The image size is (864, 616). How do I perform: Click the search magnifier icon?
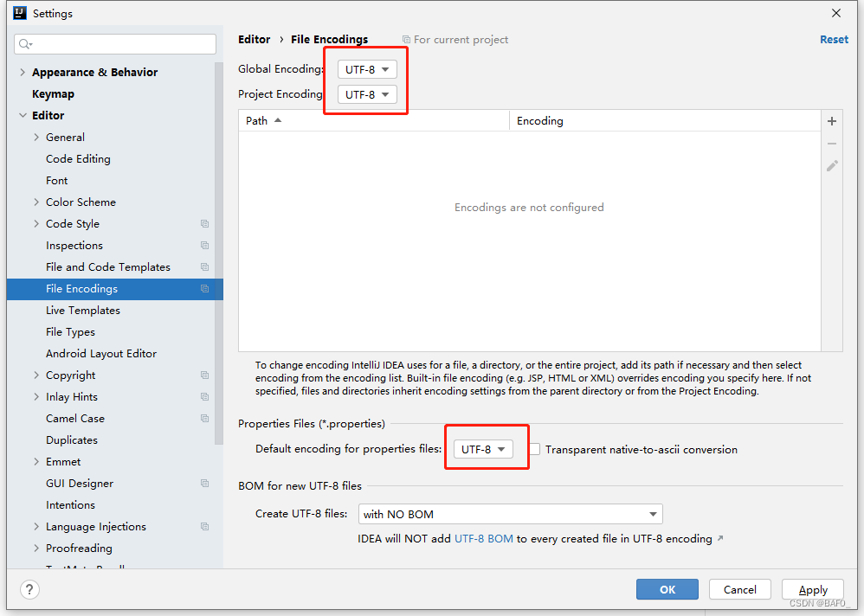coord(24,44)
